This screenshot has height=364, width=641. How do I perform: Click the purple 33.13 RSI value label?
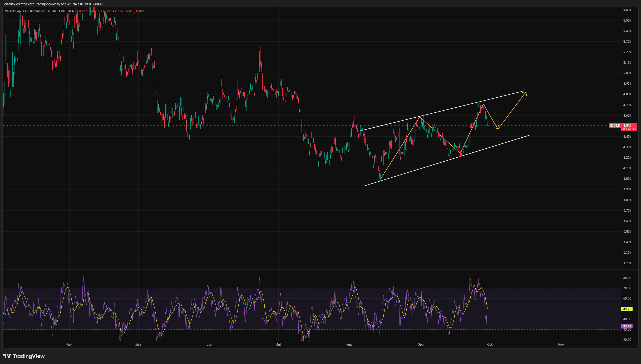click(627, 326)
